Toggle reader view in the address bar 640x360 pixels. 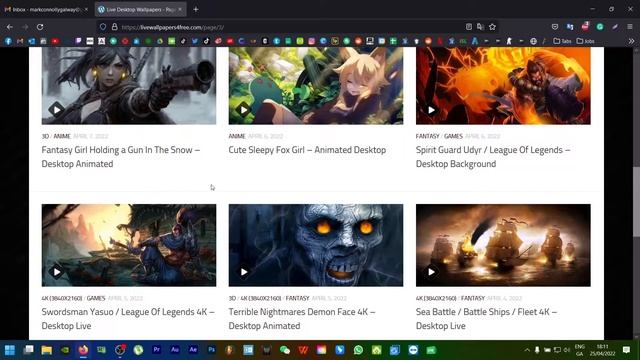pos(469,27)
